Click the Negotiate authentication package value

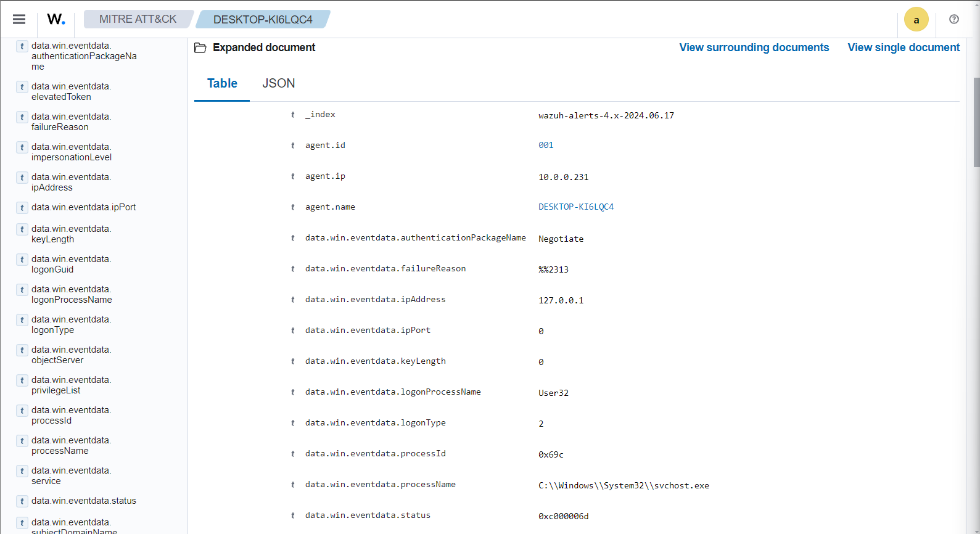coord(561,239)
